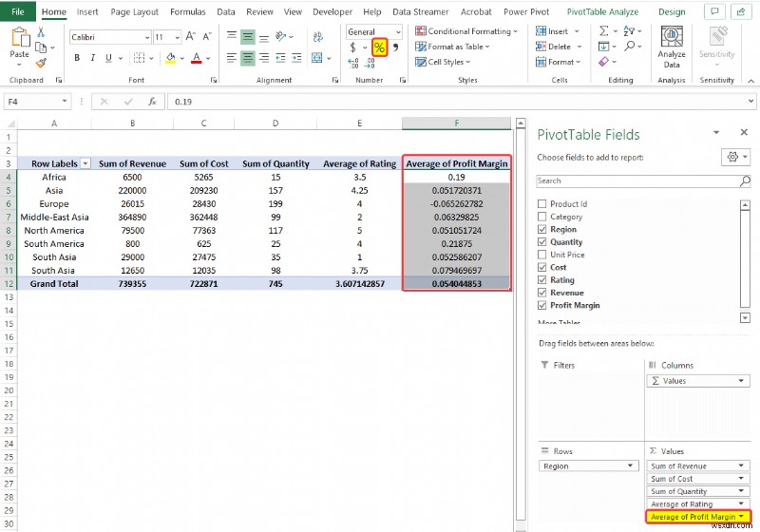The width and height of the screenshot is (760, 532).
Task: Open the Values column field dropdown
Action: [x=741, y=381]
